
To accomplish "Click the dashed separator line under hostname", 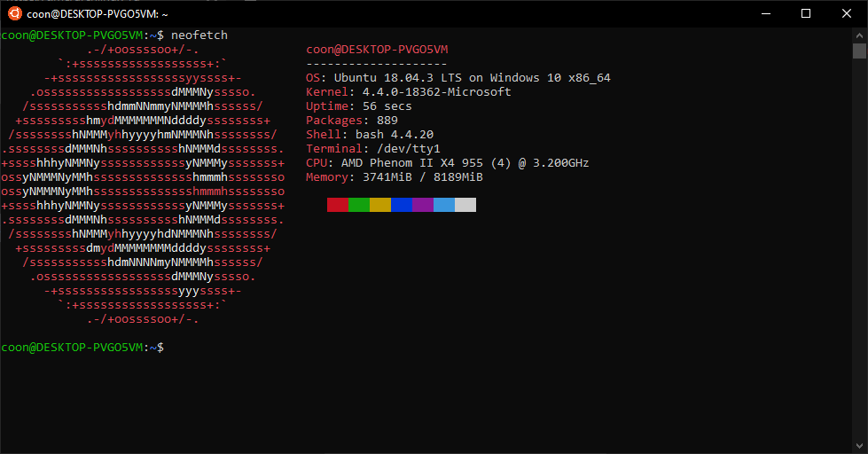I will pyautogui.click(x=377, y=64).
